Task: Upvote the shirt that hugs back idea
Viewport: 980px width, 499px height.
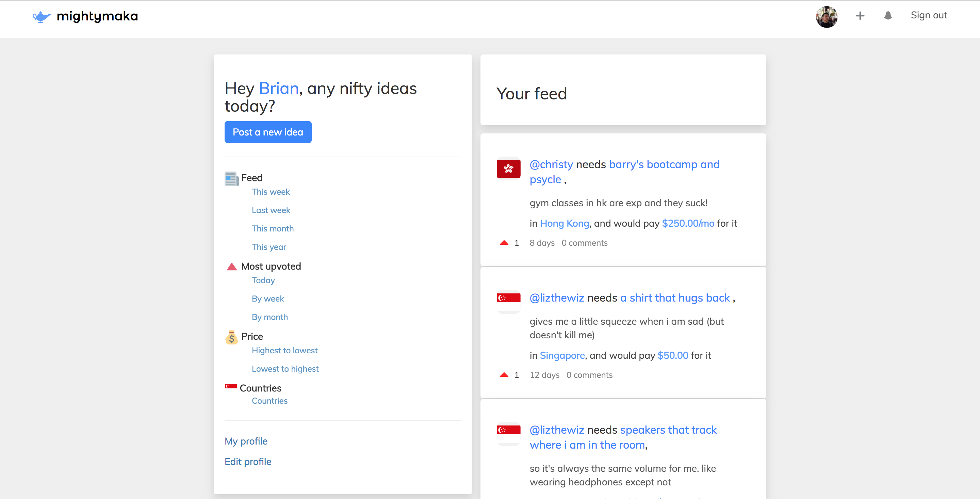Action: click(504, 375)
